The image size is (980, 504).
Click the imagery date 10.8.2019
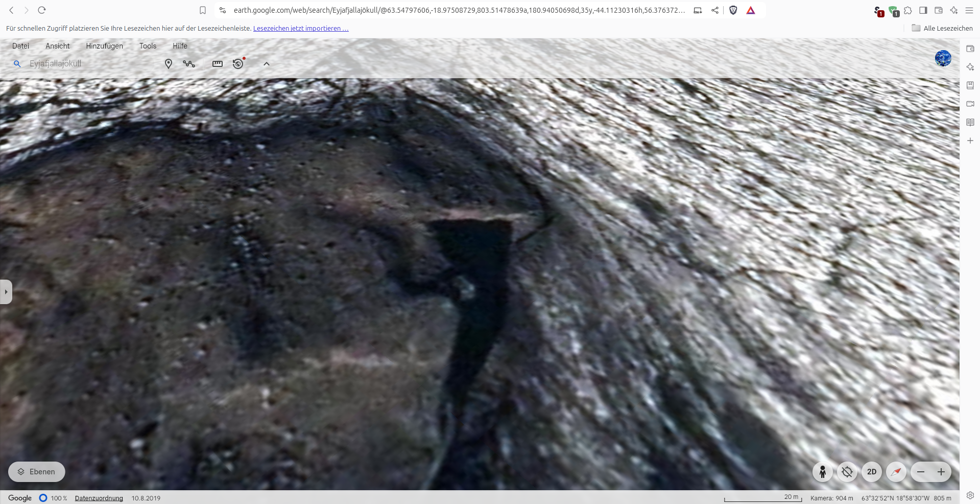(x=146, y=498)
